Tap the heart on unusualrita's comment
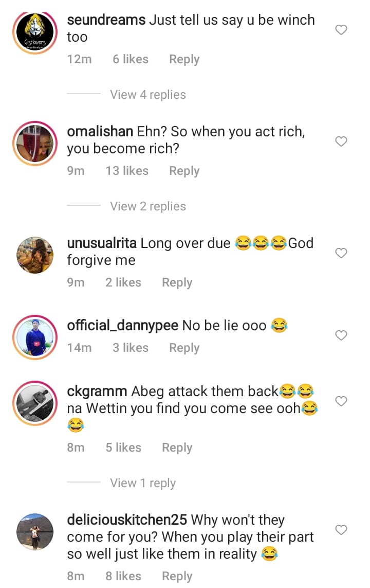Viewport: 370px width, 588px height. (341, 253)
